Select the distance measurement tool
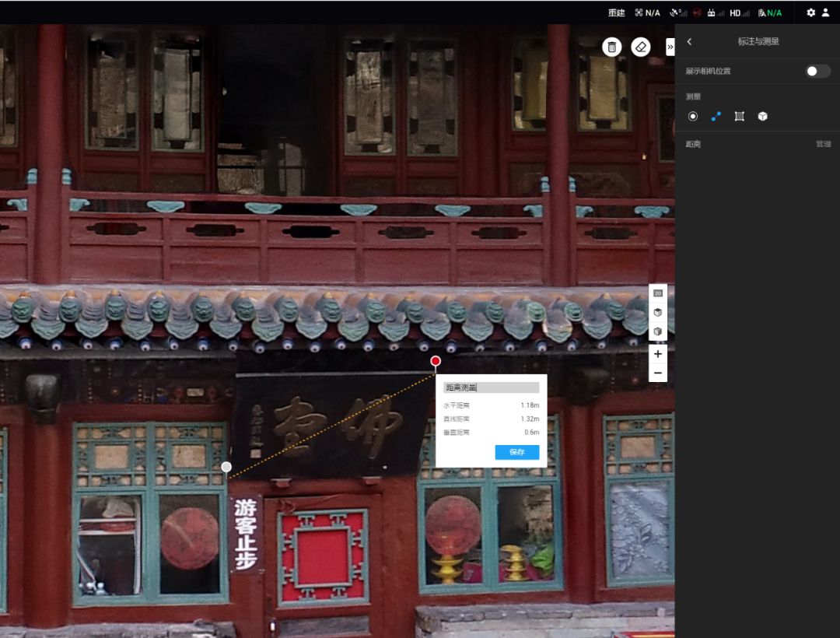The image size is (840, 638). [x=716, y=116]
